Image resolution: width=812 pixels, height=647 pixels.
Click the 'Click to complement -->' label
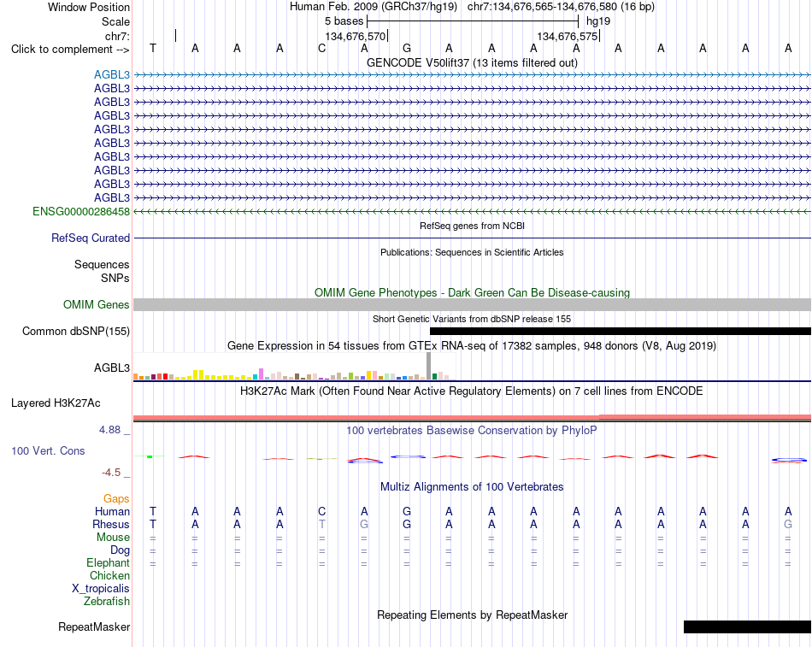tap(70, 50)
